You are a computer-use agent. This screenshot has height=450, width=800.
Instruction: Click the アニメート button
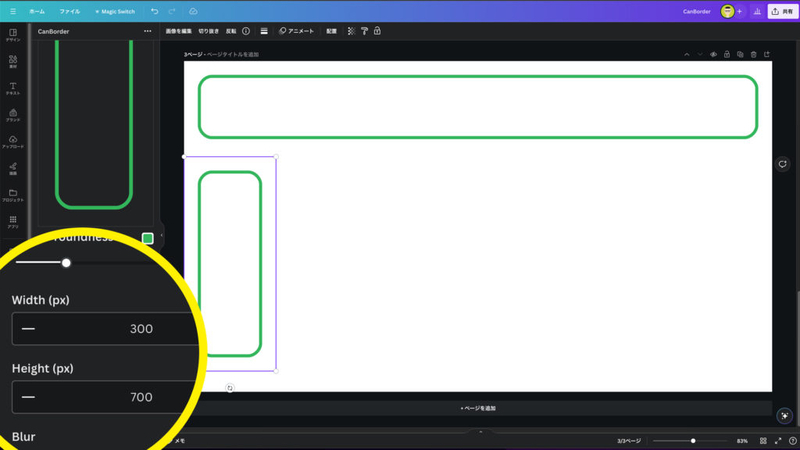(x=296, y=31)
